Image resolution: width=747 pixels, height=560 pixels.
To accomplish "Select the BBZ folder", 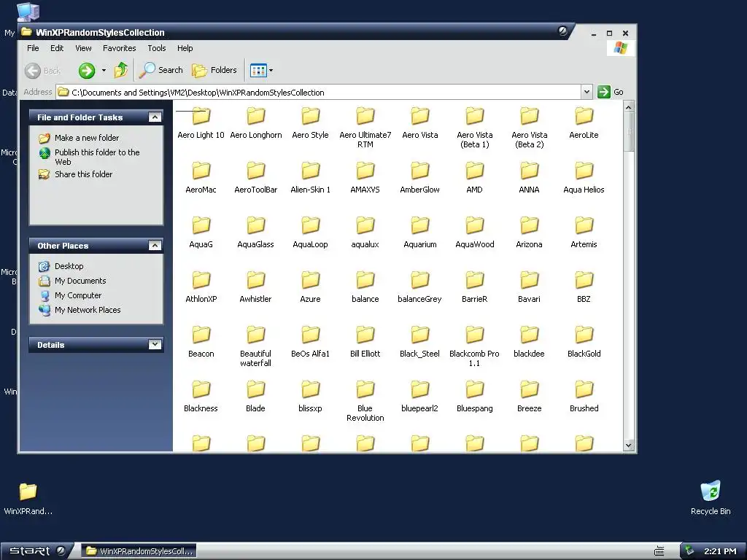I will pyautogui.click(x=584, y=287).
